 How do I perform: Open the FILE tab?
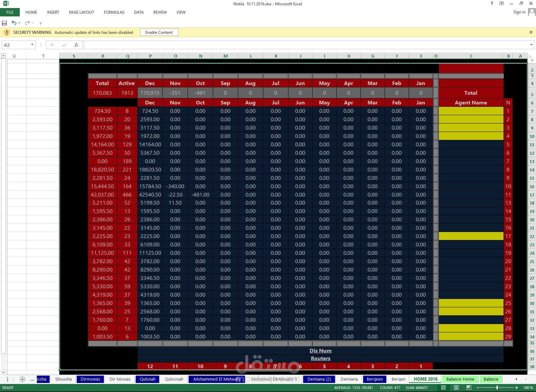(10, 12)
